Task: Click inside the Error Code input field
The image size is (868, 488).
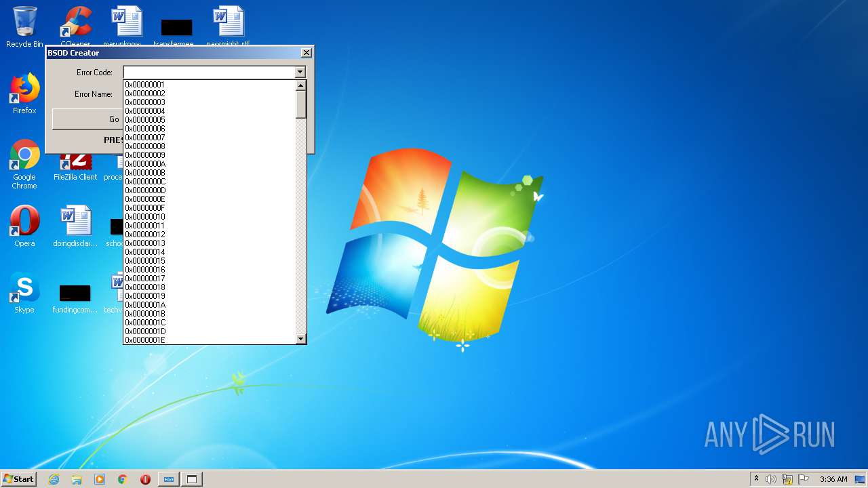Action: pos(209,72)
